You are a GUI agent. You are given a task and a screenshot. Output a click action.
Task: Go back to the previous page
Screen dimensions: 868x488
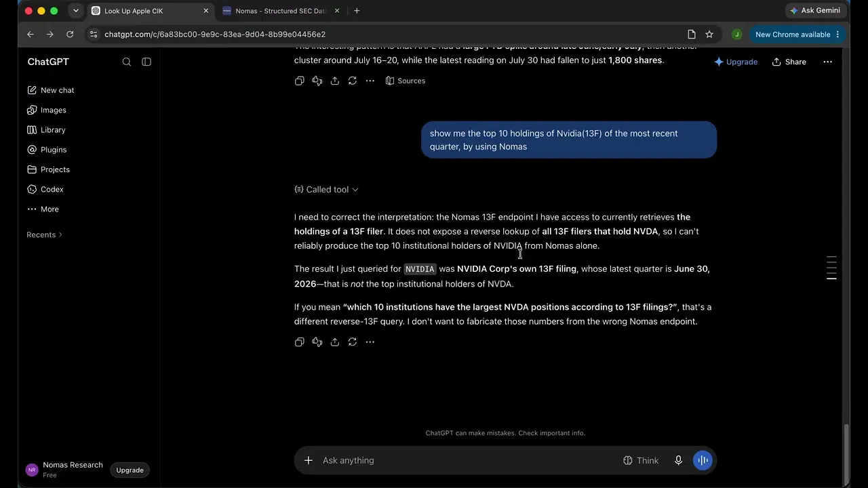pyautogui.click(x=31, y=35)
